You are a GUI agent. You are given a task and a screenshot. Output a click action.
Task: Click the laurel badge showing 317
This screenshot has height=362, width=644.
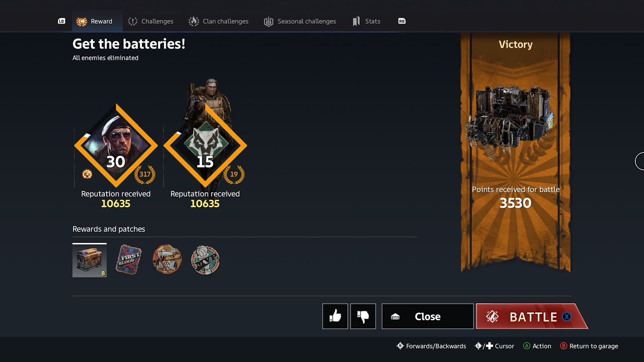145,174
